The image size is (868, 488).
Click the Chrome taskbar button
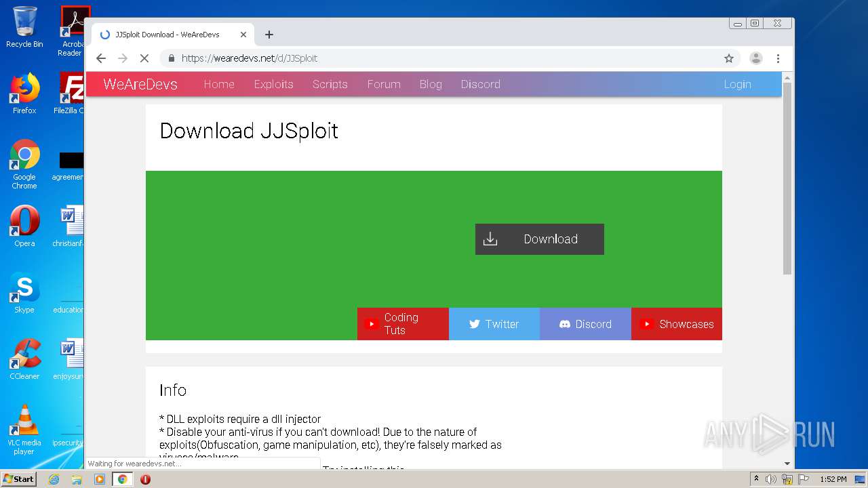[x=123, y=479]
